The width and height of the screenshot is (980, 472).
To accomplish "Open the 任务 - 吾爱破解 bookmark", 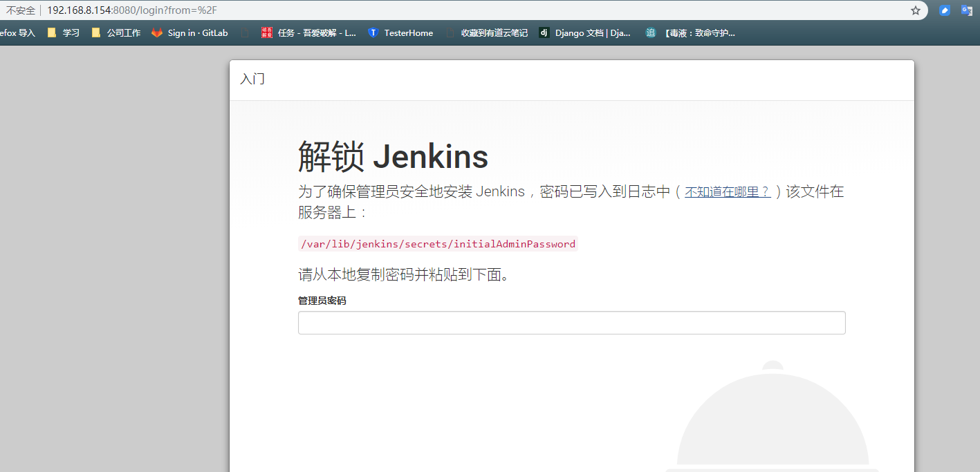I will [308, 32].
